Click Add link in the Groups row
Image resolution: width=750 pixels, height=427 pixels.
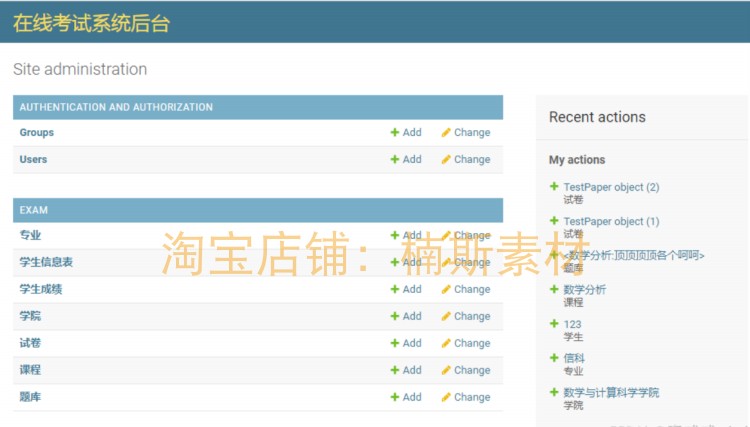[406, 132]
